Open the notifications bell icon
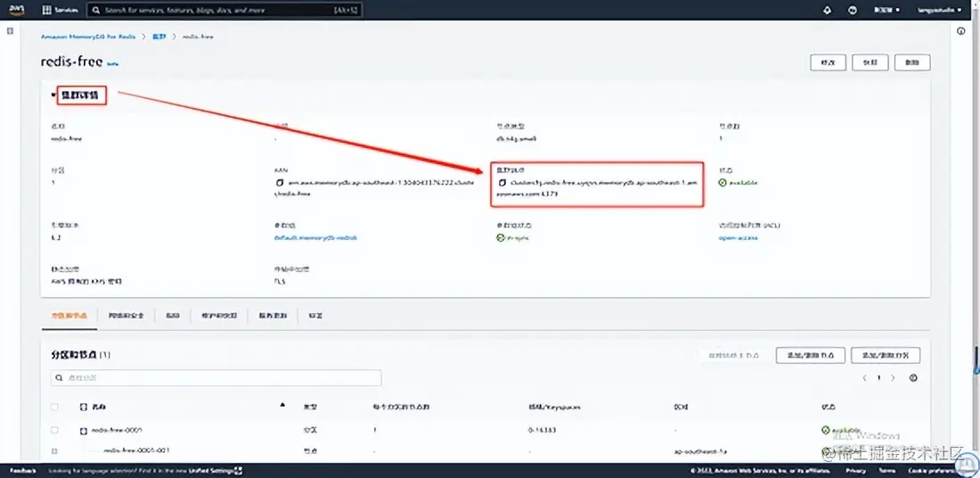 (x=828, y=10)
